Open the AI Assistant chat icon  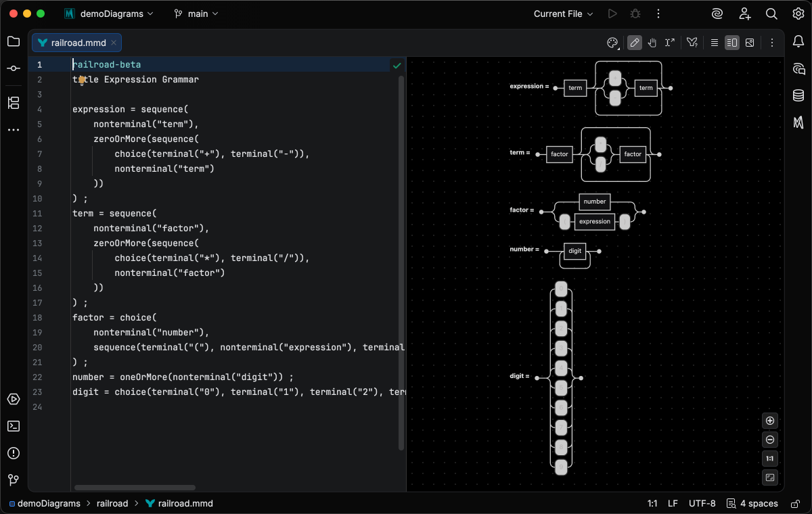click(x=798, y=68)
